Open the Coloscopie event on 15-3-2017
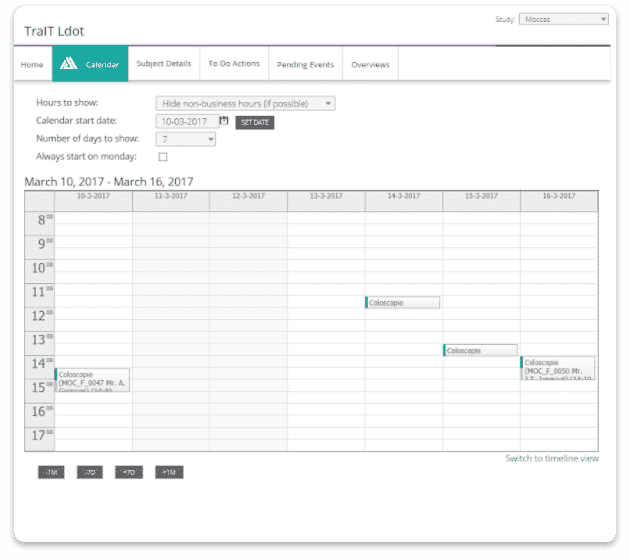Screen dimensions: 630x560 click(480, 350)
